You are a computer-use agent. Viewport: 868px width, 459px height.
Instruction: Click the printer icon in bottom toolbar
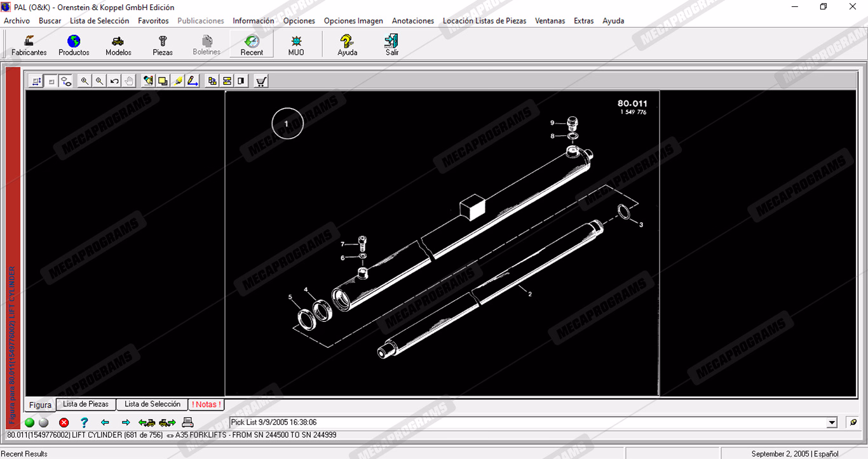[187, 422]
